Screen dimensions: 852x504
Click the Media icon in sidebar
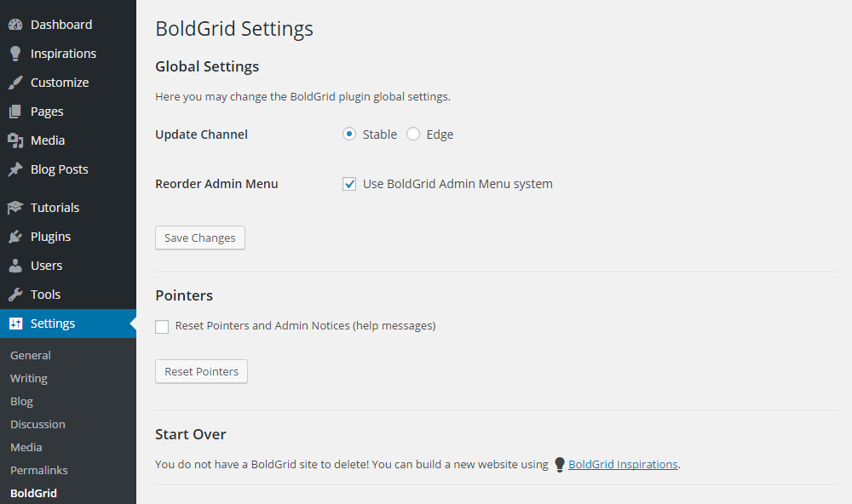[x=15, y=140]
